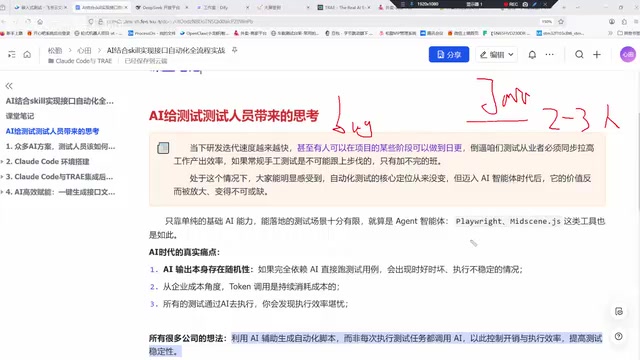Expand arrow beside 3. Claude Code与TRAE集成

[2, 177]
